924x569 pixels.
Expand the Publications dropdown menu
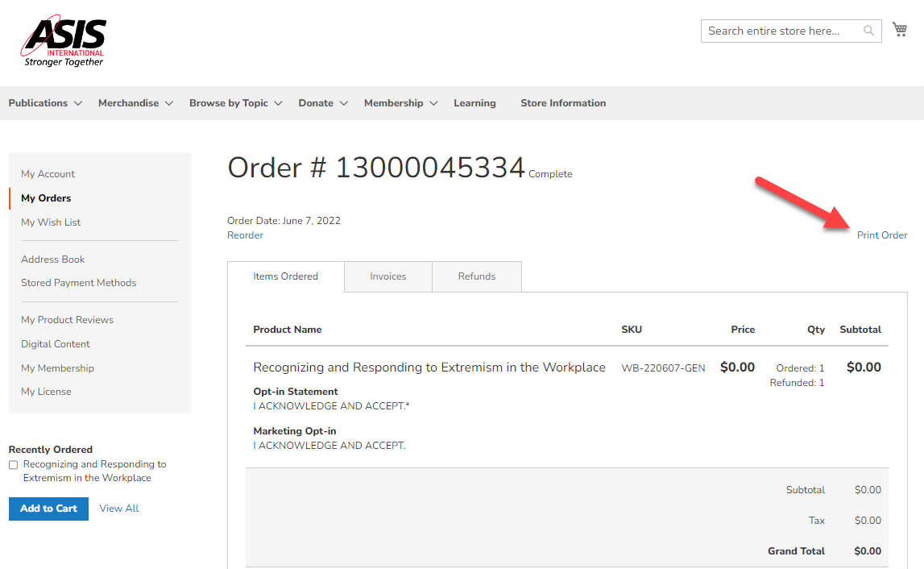(38, 102)
